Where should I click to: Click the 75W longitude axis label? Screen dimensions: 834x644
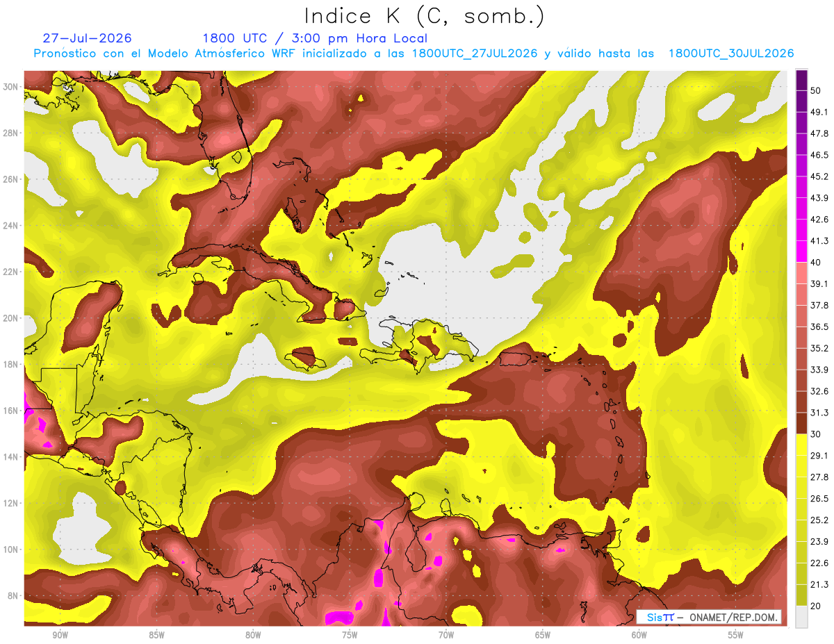coord(350,635)
